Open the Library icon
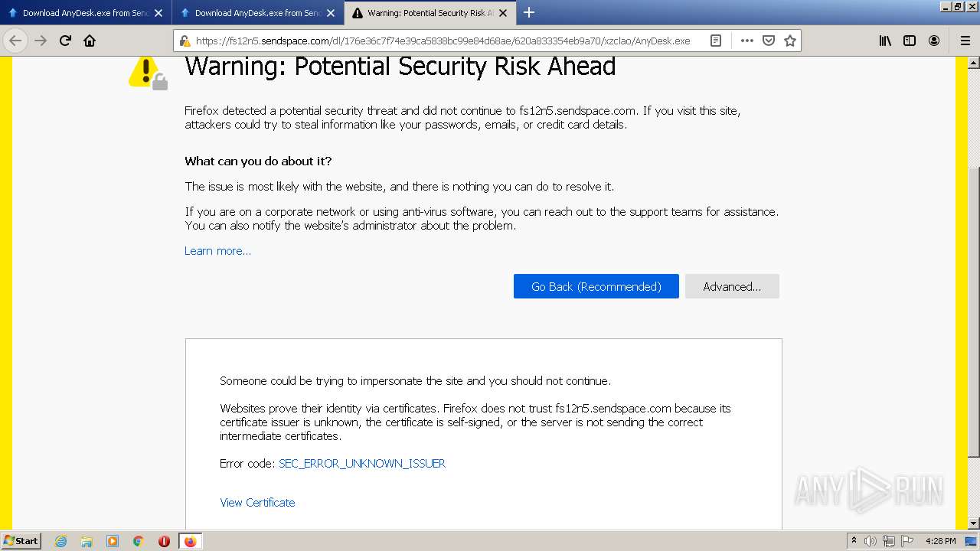The image size is (980, 551). pos(885,41)
